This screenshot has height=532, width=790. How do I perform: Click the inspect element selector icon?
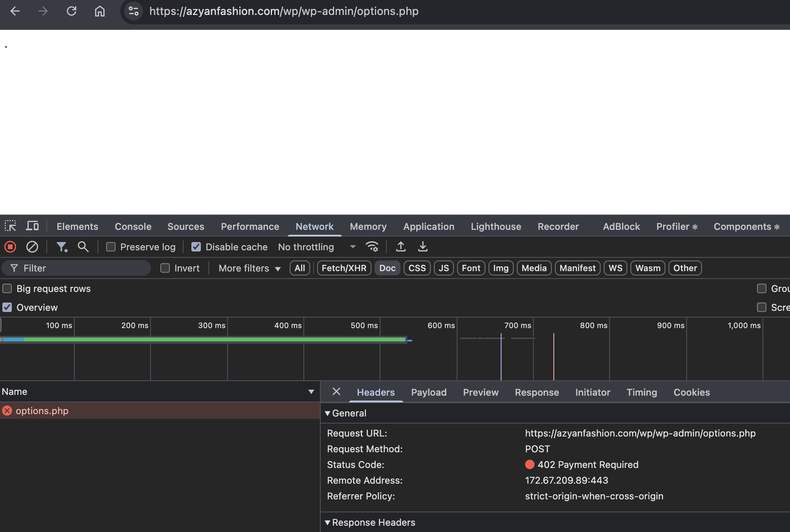click(x=10, y=226)
